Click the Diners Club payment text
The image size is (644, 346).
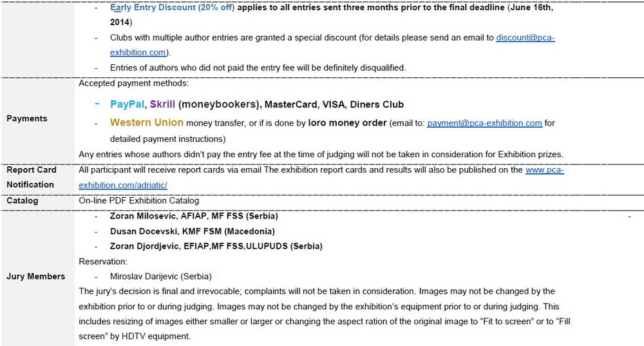(x=377, y=105)
